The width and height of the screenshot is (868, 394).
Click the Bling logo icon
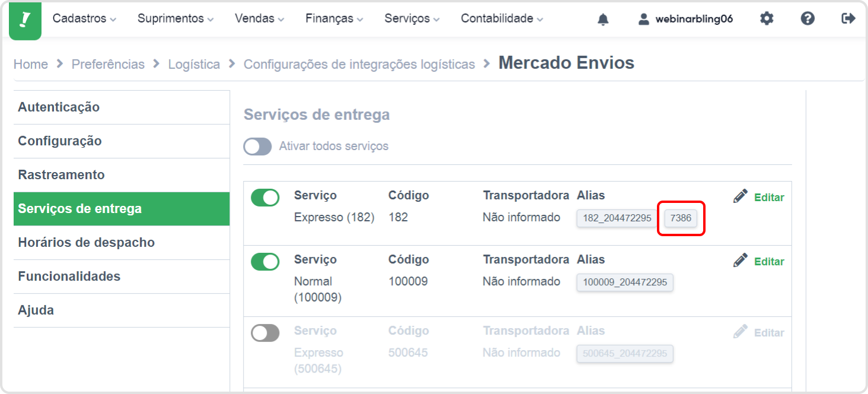point(25,20)
